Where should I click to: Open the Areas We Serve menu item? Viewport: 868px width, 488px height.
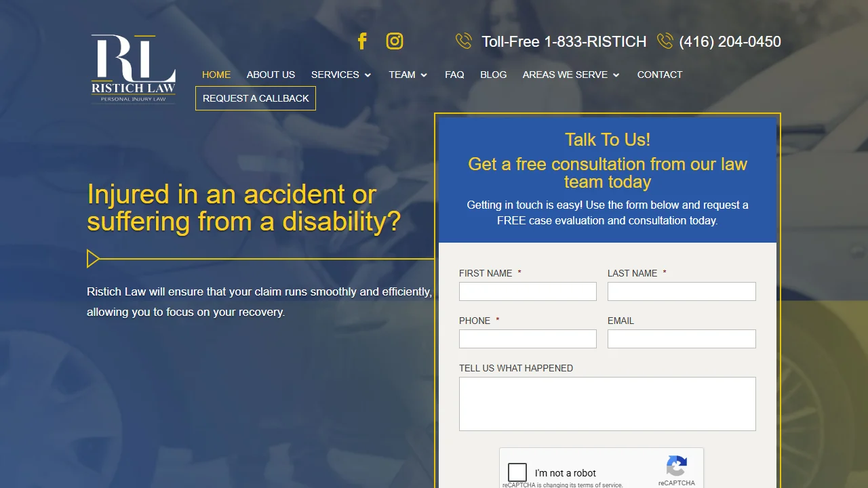click(565, 75)
